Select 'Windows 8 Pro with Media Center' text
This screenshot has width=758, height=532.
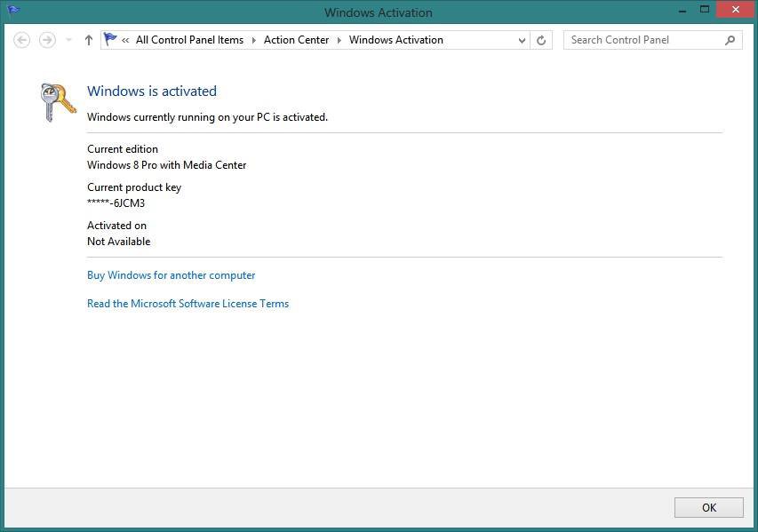pos(167,165)
